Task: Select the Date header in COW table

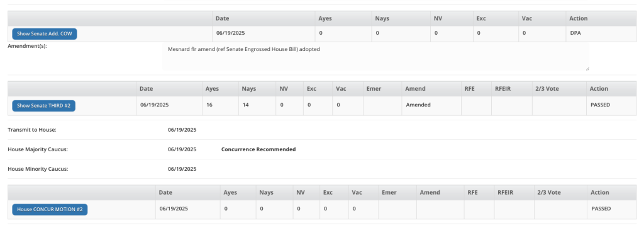Action: [x=222, y=18]
